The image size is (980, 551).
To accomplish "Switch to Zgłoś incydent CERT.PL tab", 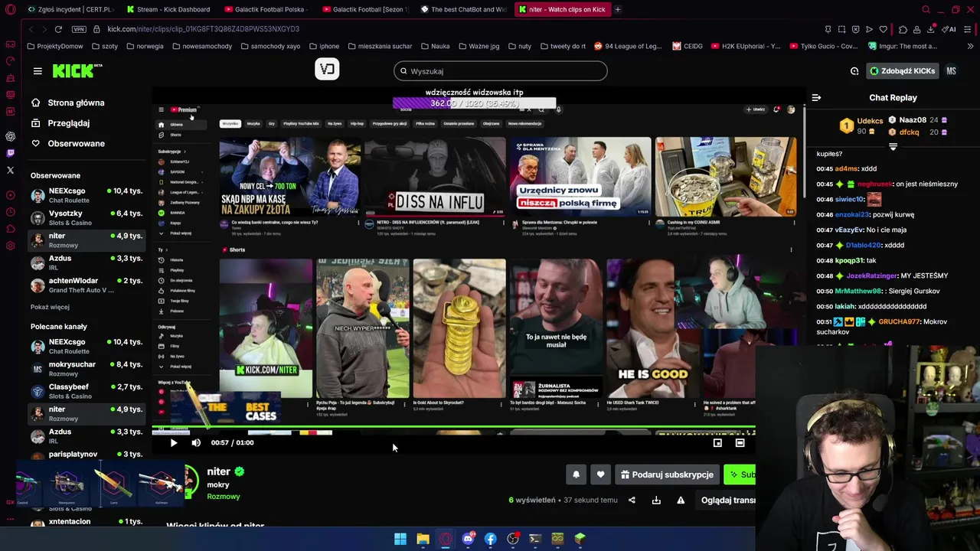I will (70, 9).
